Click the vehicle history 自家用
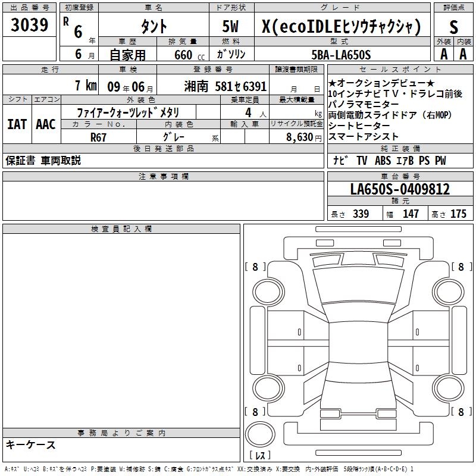 coord(127,55)
